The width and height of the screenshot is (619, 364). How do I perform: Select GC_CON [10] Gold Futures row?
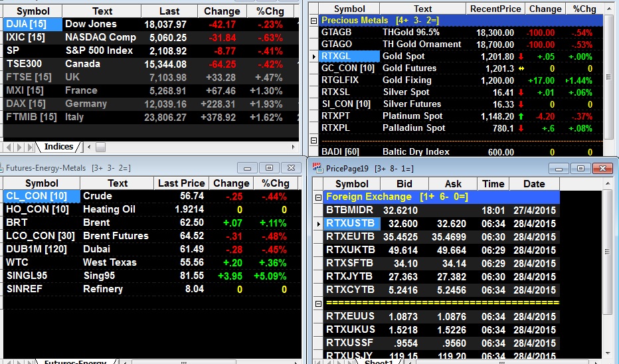(x=461, y=68)
